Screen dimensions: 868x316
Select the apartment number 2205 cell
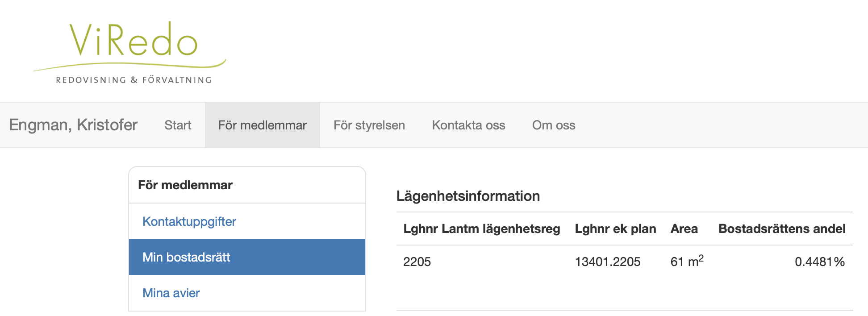tap(417, 262)
